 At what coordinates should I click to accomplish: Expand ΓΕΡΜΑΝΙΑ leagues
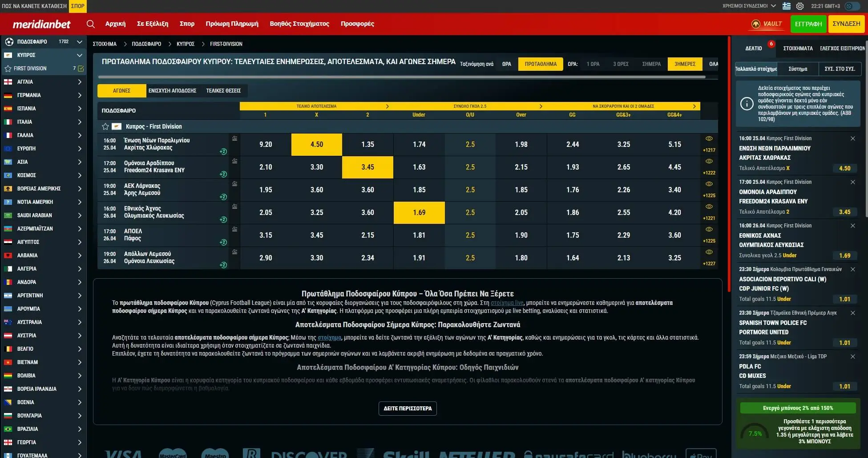(x=80, y=95)
